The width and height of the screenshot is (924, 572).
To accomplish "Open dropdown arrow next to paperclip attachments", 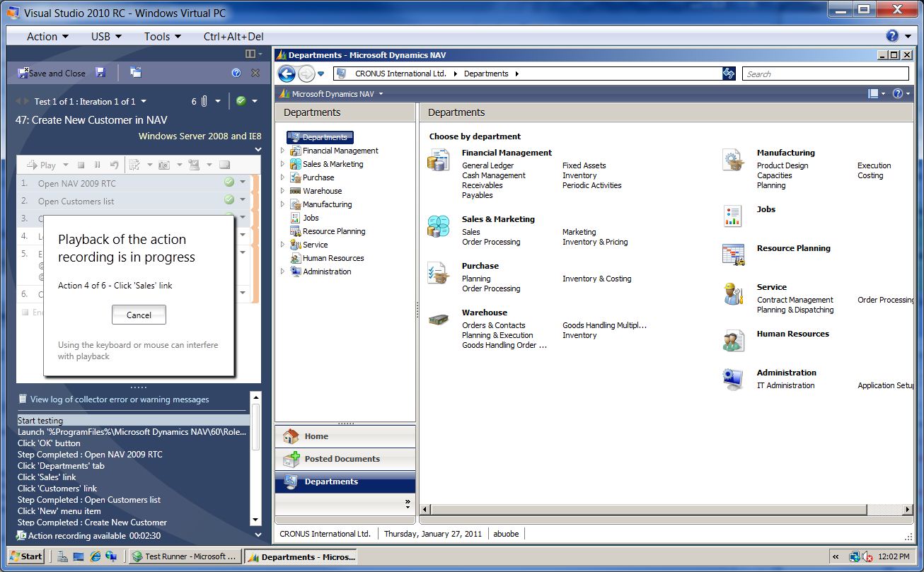I will click(x=218, y=102).
